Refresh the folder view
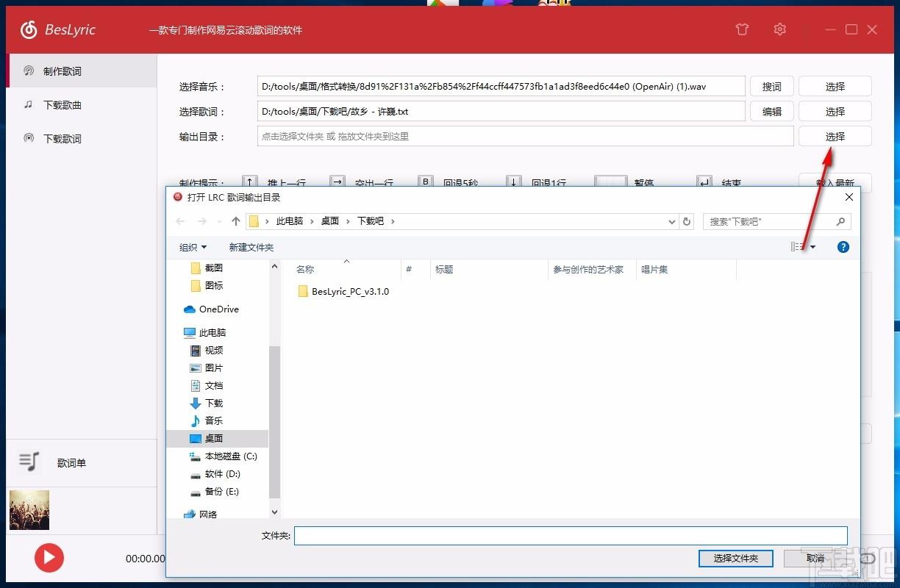 point(687,221)
